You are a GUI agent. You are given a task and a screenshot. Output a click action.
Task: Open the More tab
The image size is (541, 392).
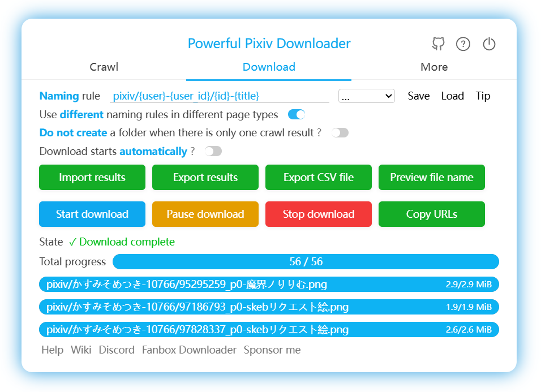click(434, 67)
